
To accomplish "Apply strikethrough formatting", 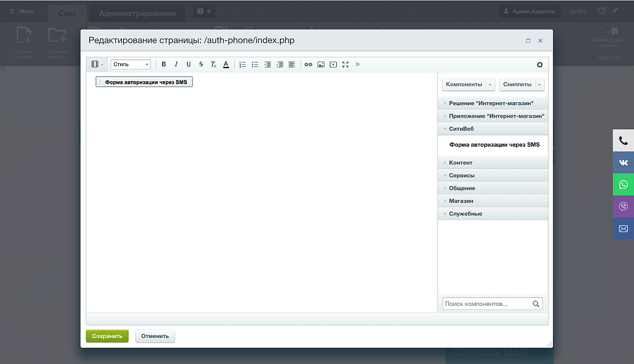I will [x=201, y=64].
